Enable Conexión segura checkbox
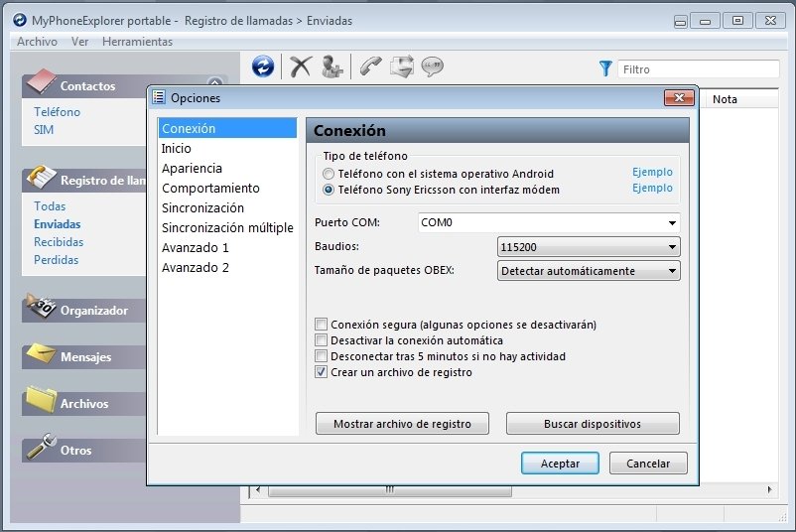796x532 pixels. point(321,325)
